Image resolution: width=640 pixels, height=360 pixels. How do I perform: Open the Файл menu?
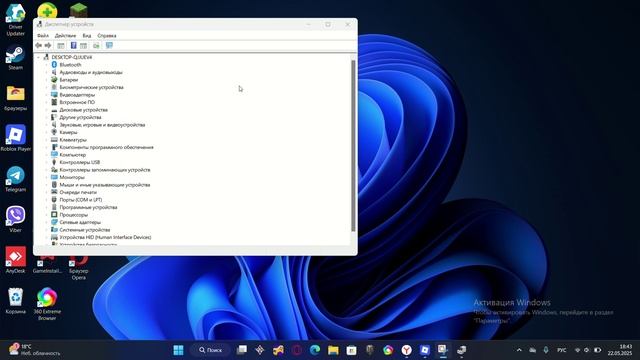[x=43, y=36]
